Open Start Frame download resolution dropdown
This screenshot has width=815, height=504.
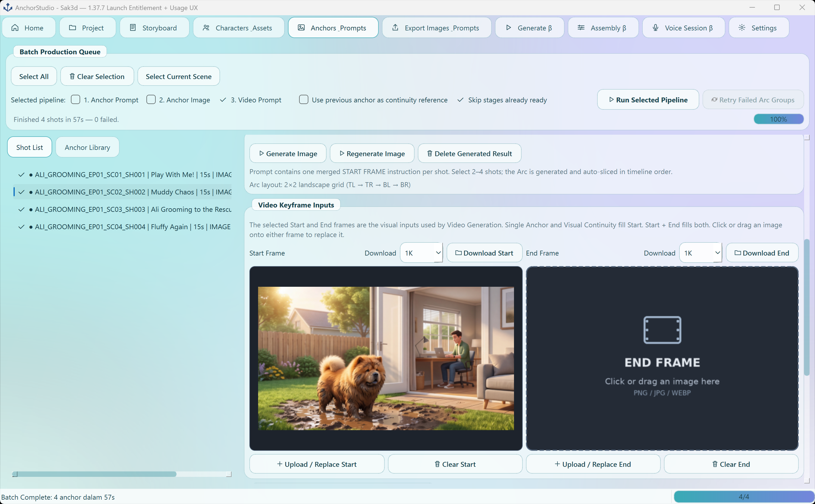pos(422,253)
